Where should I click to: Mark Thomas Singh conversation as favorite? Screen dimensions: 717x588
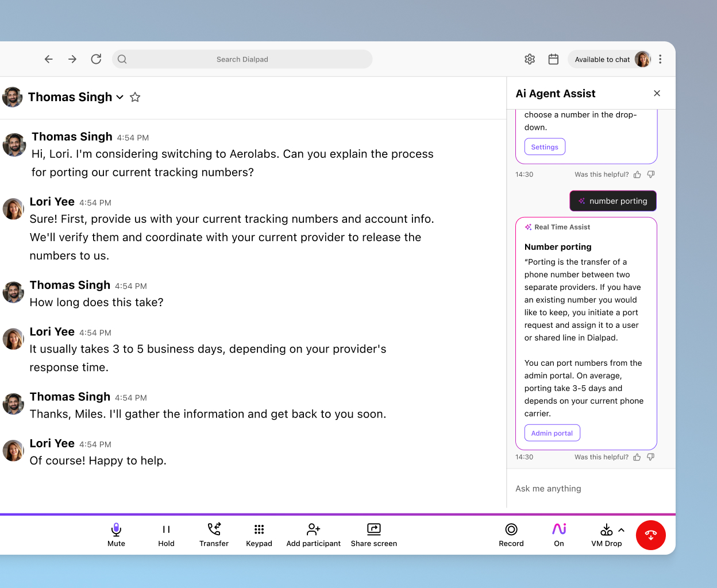pyautogui.click(x=135, y=97)
